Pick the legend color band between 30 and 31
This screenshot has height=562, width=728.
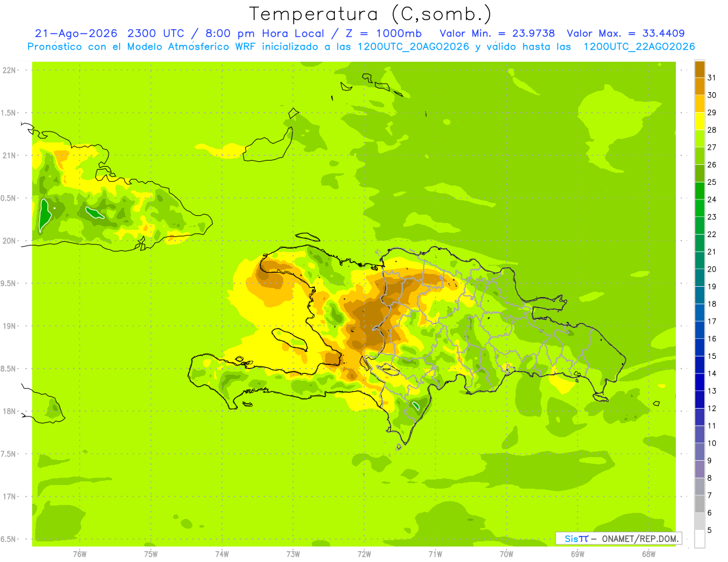(x=699, y=87)
